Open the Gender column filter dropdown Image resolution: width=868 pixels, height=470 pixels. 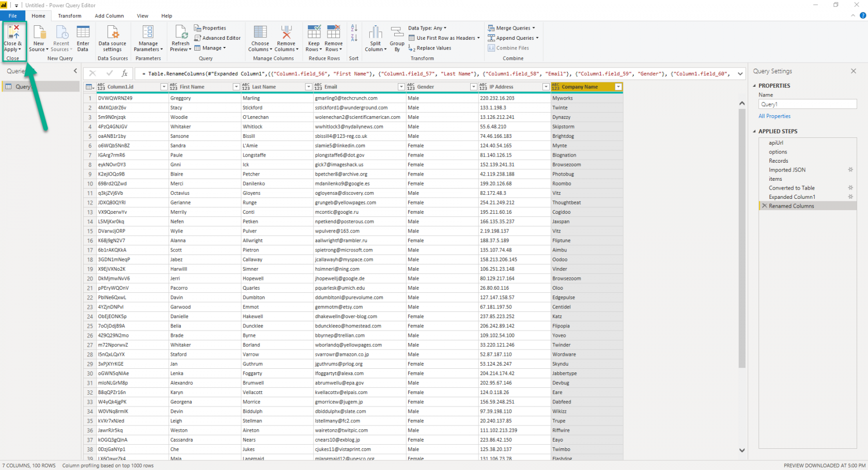474,87
